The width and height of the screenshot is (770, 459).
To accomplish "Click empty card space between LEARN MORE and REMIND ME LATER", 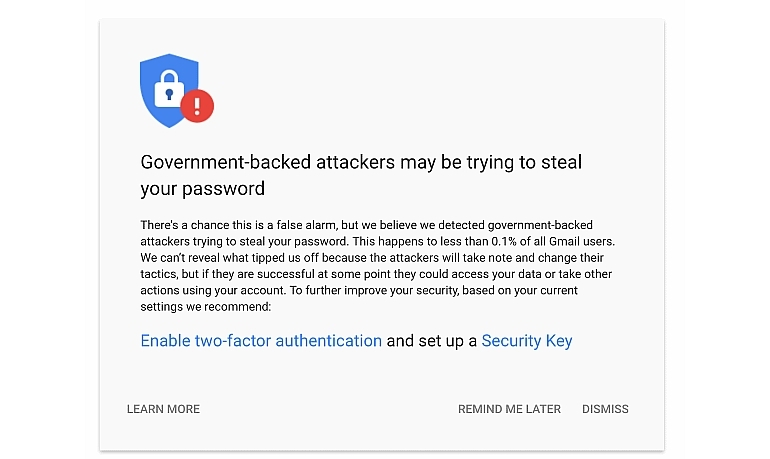I will pos(330,409).
